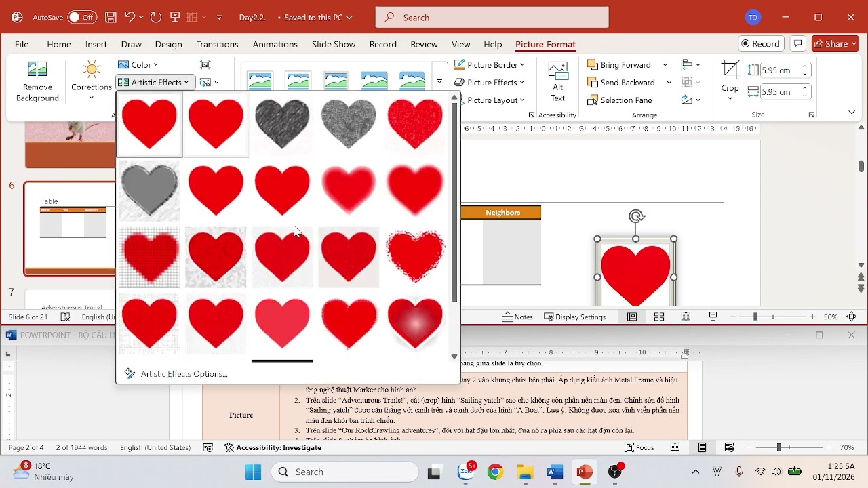
Task: Switch Word to Web Layout view
Action: pos(730,447)
